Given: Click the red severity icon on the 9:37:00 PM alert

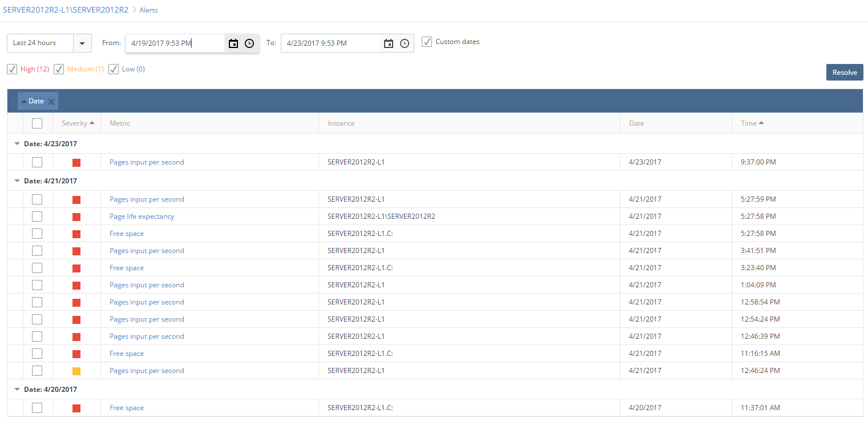Looking at the screenshot, I should (76, 162).
